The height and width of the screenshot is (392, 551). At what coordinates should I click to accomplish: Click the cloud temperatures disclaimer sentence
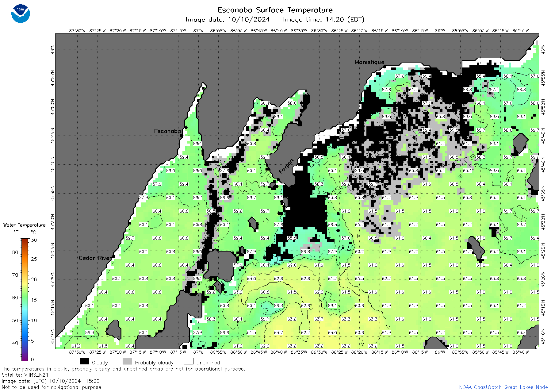coord(123,369)
